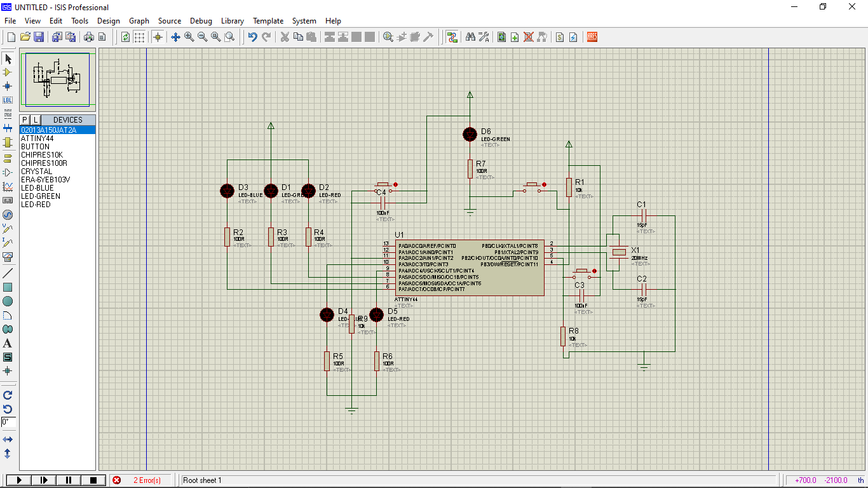
Task: Select the 2D box drawing tool
Action: [8, 287]
